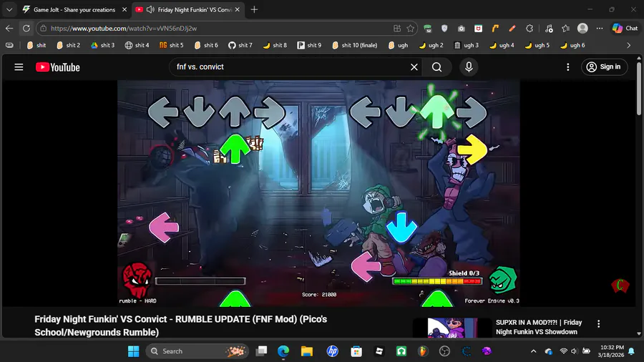The height and width of the screenshot is (362, 644).
Task: Go to the YouTube home logo
Action: click(57, 67)
